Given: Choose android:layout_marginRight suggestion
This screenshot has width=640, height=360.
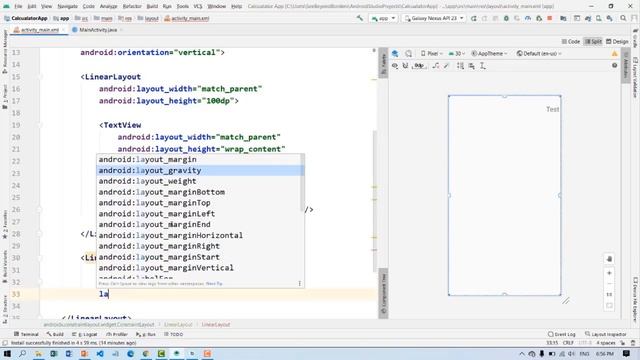Looking at the screenshot, I should tap(200, 246).
